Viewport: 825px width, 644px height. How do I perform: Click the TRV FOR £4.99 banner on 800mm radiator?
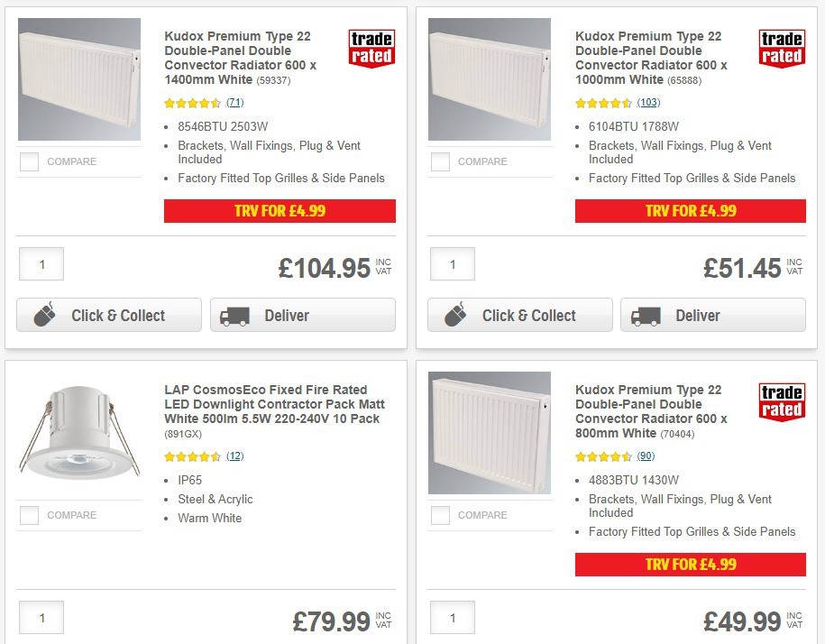[x=690, y=565]
